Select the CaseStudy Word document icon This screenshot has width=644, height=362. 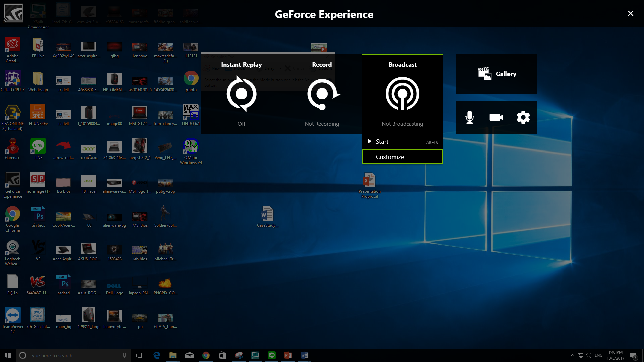[267, 217]
